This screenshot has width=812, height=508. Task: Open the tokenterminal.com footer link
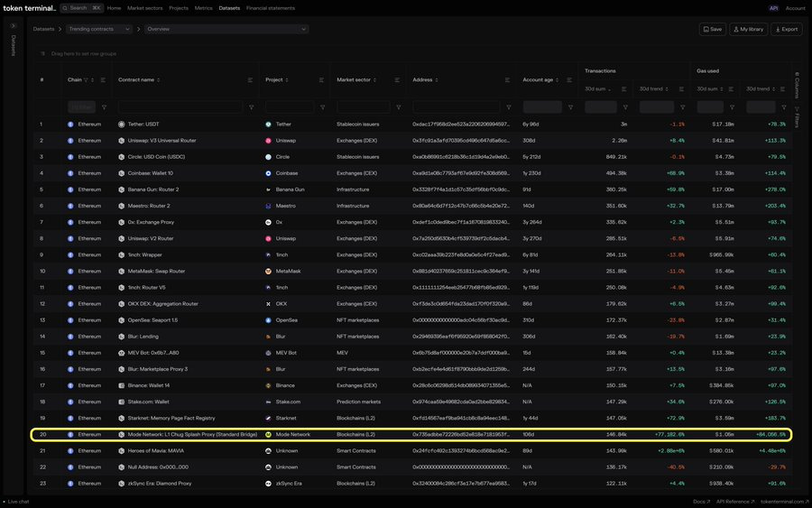pos(785,502)
